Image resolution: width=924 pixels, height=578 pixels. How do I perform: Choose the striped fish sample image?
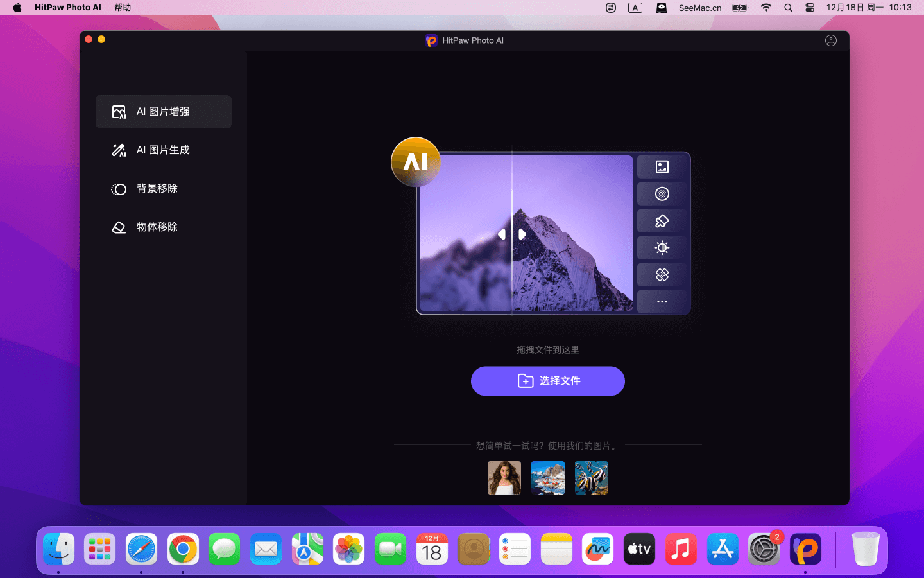[591, 478]
